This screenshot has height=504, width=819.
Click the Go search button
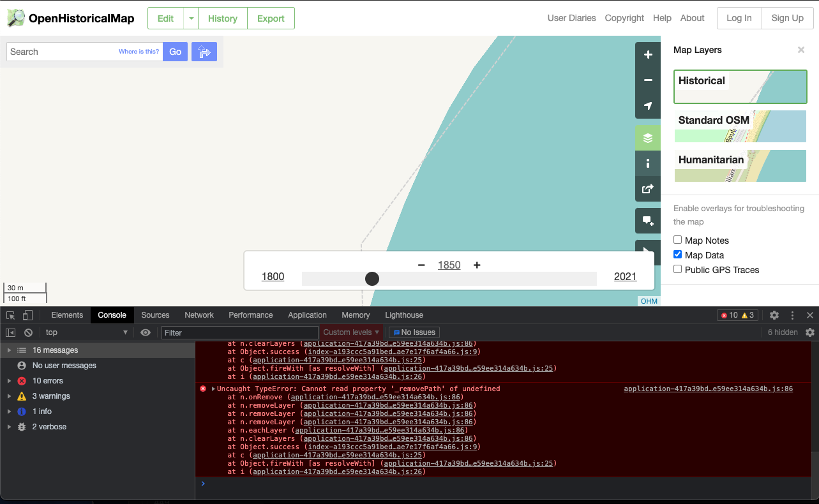point(176,52)
